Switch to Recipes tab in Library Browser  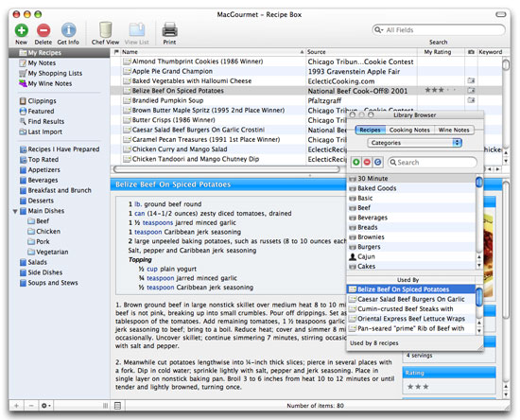(x=370, y=130)
